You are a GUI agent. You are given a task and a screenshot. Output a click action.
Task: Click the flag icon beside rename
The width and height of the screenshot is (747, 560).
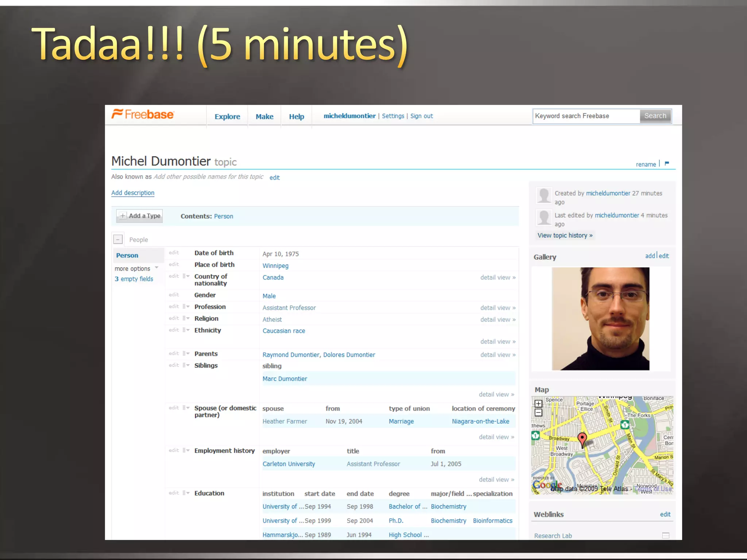tap(667, 163)
